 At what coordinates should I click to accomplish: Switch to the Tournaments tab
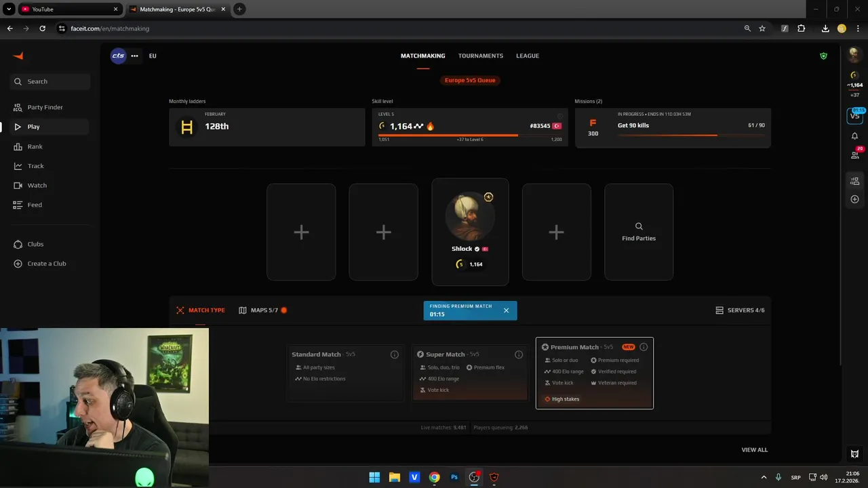click(481, 56)
